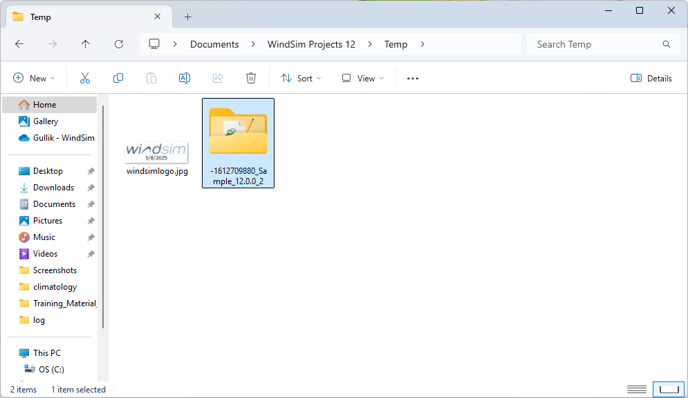Add a new tab

(187, 17)
